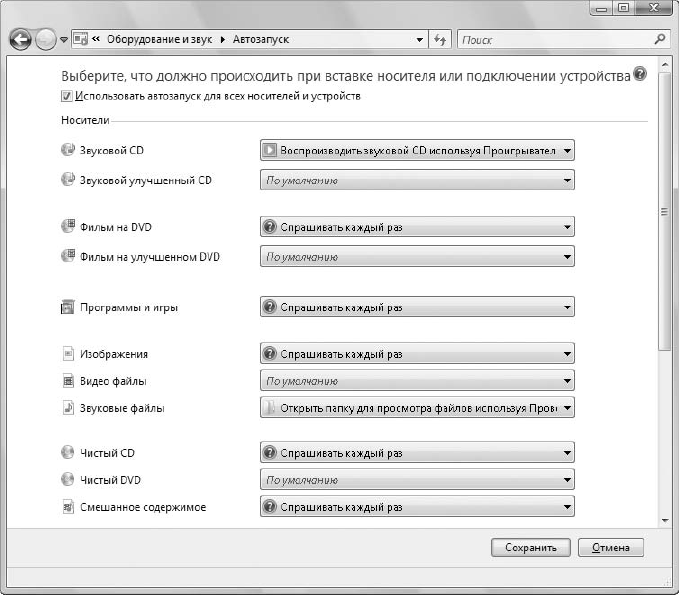The height and width of the screenshot is (595, 679).
Task: Open the Звуковой CD action dropdown
Action: (417, 150)
